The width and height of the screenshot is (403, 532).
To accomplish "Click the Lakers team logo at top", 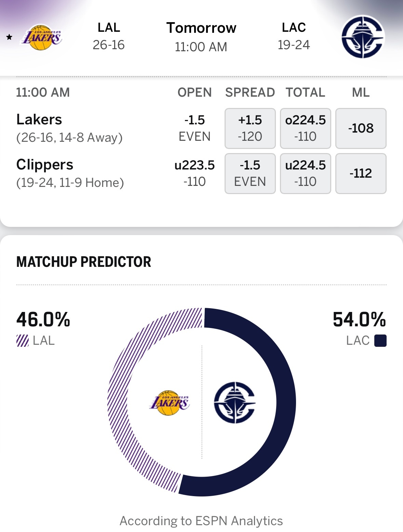I will click(43, 38).
